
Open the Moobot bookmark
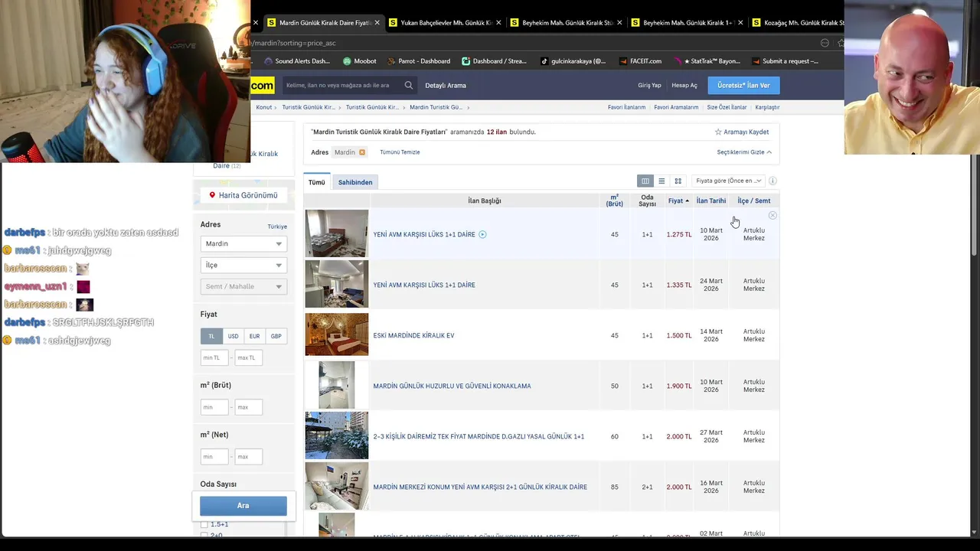pos(360,61)
